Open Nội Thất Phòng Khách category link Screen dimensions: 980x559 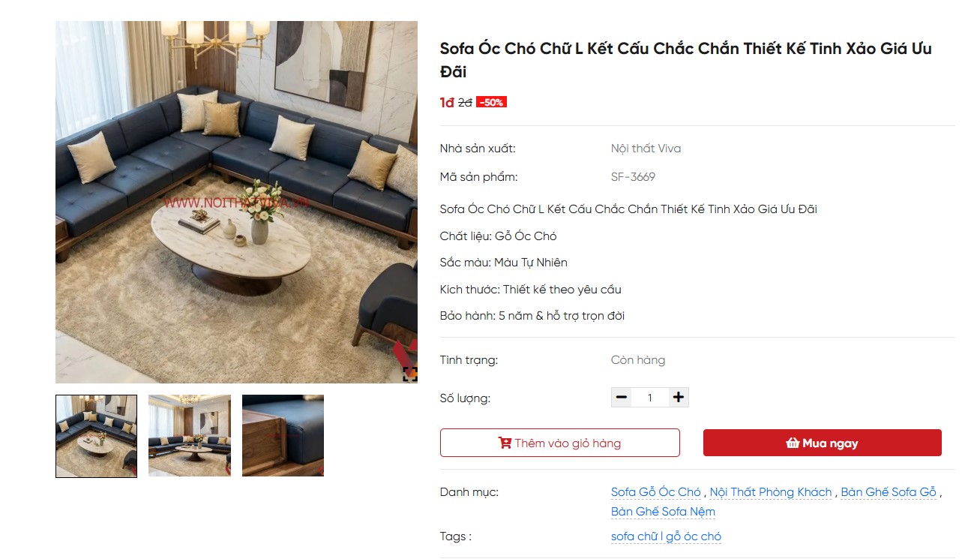click(x=771, y=492)
